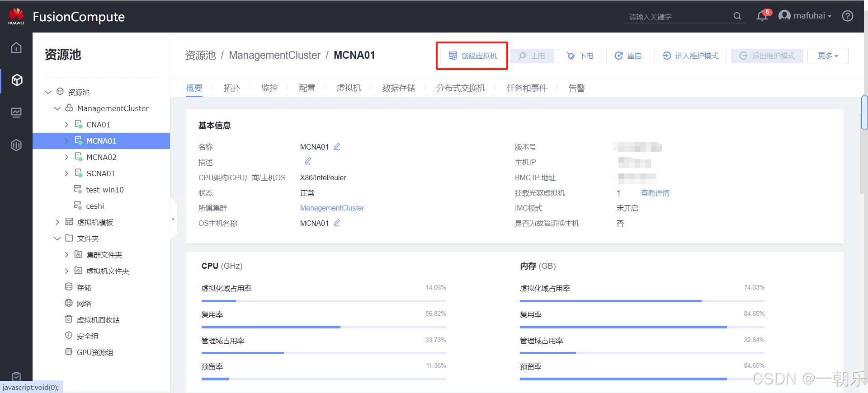Click the ceshi VM icon
868x393 pixels.
pyautogui.click(x=78, y=206)
